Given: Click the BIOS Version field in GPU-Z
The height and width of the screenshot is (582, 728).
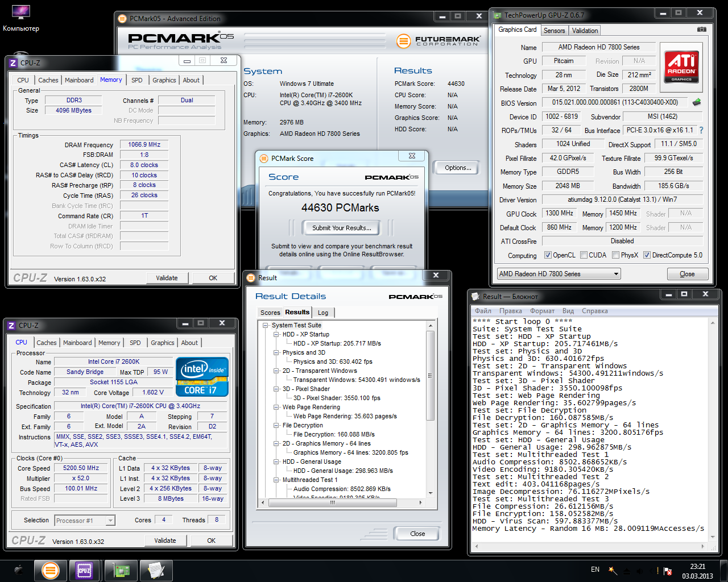Looking at the screenshot, I should click(615, 102).
